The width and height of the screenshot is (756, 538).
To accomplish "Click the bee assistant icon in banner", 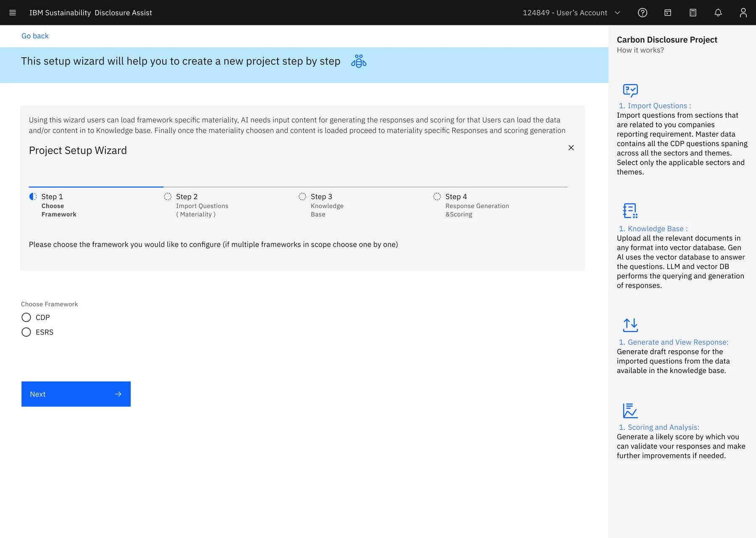I will (359, 61).
